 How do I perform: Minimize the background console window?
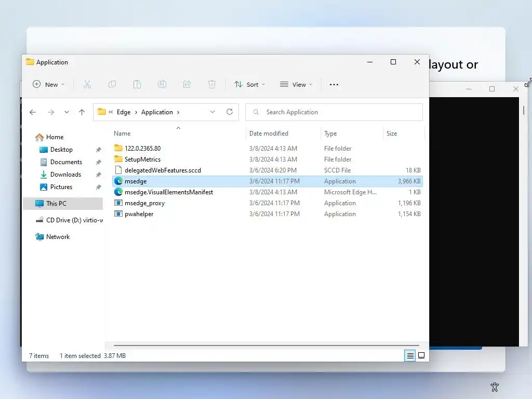469,89
